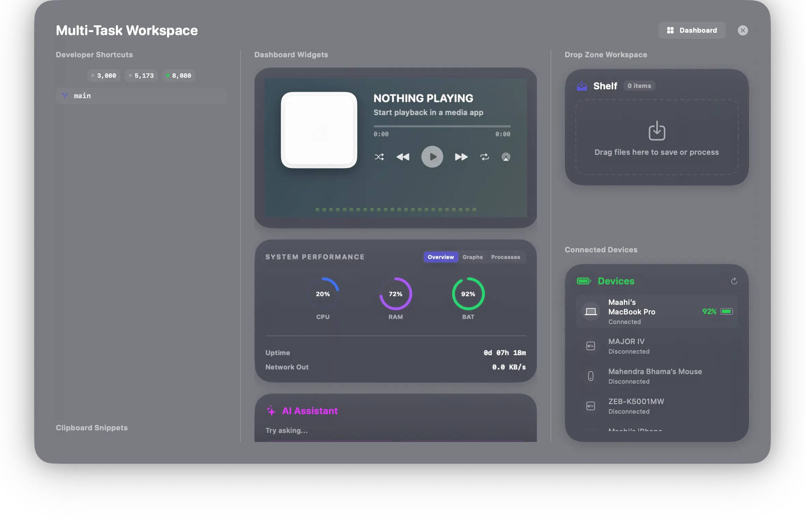Image resolution: width=805 pixels, height=532 pixels.
Task: Click the green battery Devices icon
Action: tap(584, 281)
